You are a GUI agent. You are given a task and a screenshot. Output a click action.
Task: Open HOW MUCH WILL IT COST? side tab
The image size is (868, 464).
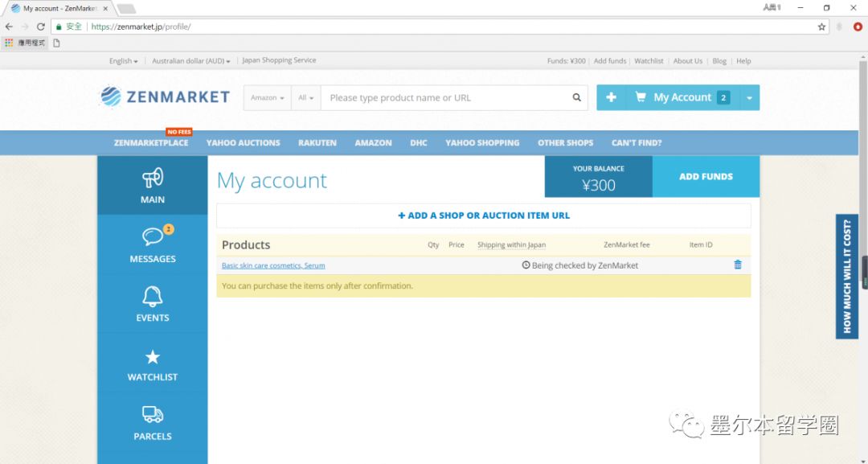point(847,277)
